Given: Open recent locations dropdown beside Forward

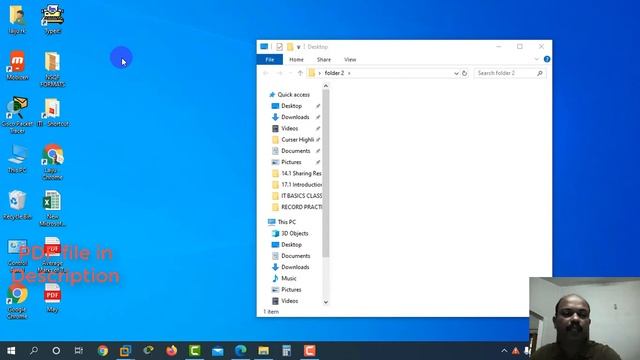Looking at the screenshot, I should (290, 73).
